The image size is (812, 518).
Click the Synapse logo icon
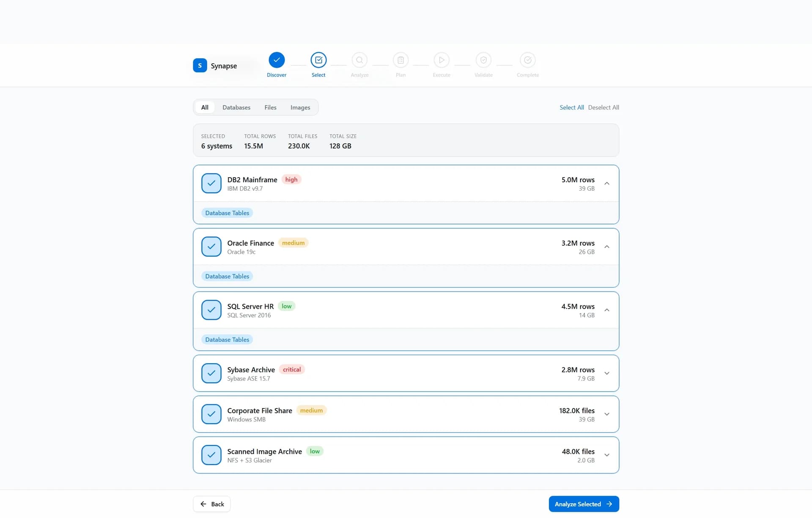(x=200, y=66)
